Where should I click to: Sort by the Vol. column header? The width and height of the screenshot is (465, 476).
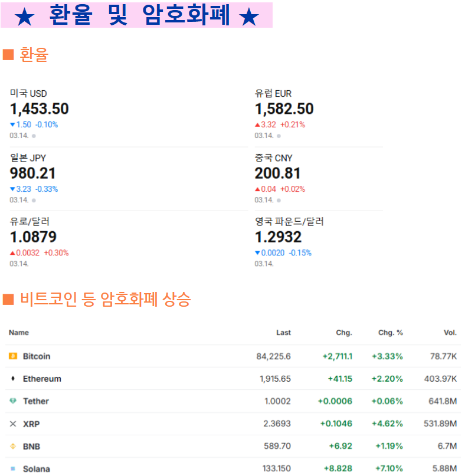(450, 333)
